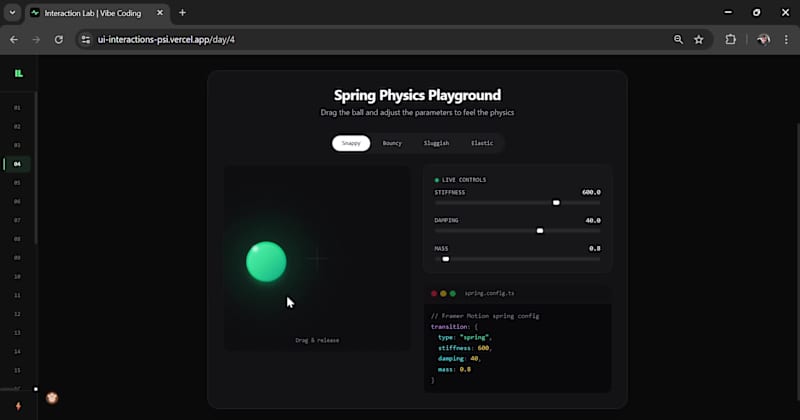The image size is (800, 420).
Task: Go to day 08 in the sidebar
Action: tap(17, 239)
